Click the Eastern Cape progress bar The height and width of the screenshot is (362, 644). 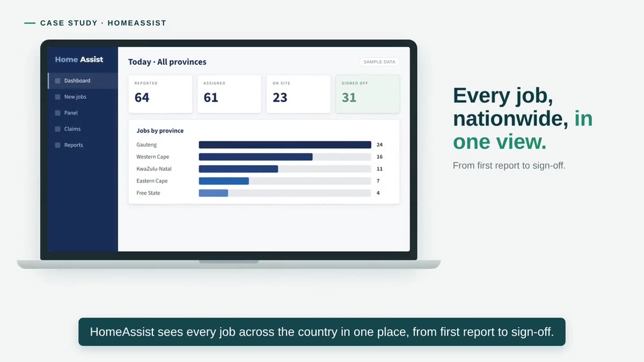285,181
